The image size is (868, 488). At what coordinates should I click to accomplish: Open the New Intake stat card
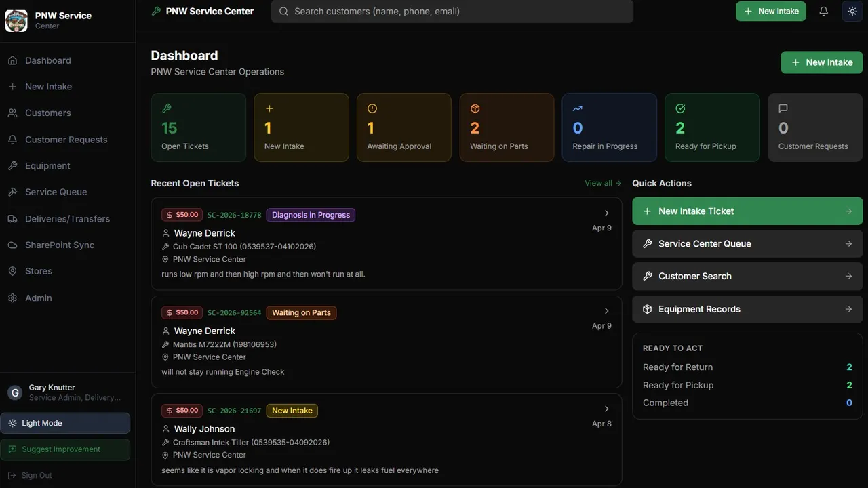click(x=301, y=127)
